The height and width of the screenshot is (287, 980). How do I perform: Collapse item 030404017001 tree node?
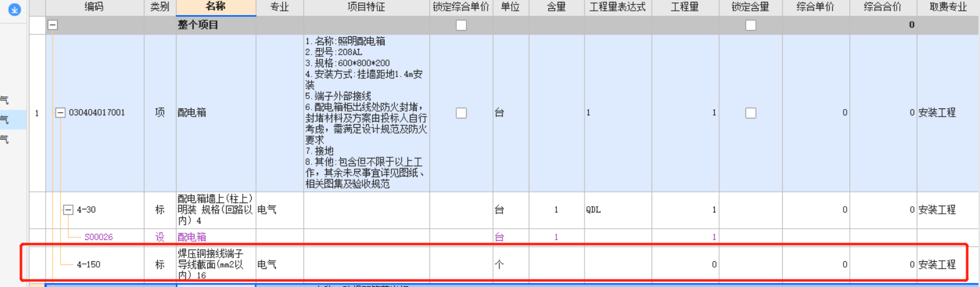[61, 113]
